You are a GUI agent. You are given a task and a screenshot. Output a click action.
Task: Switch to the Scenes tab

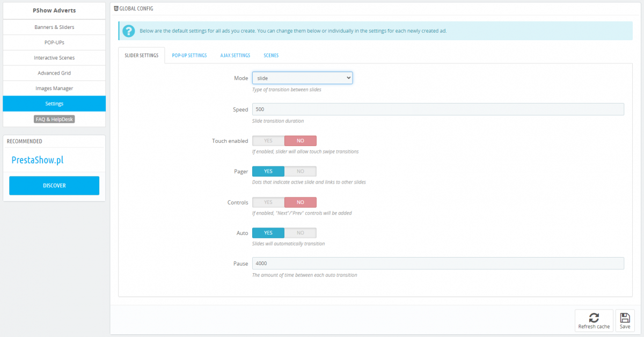pos(271,55)
